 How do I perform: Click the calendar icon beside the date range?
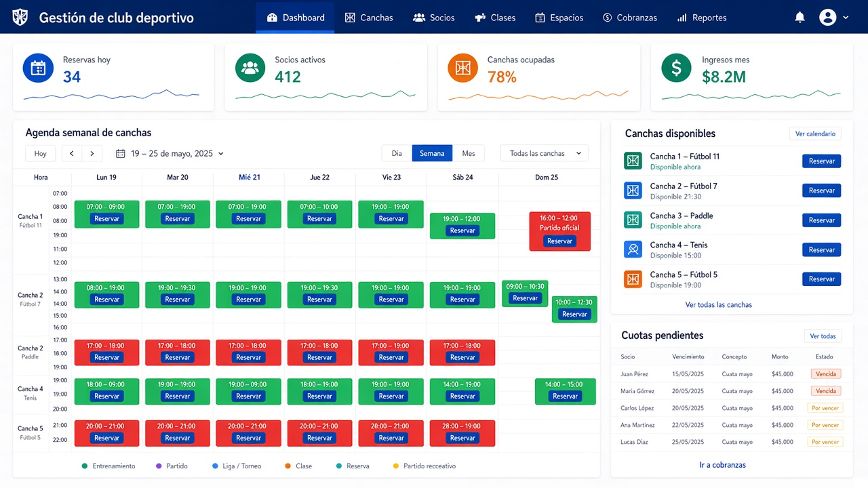[121, 154]
